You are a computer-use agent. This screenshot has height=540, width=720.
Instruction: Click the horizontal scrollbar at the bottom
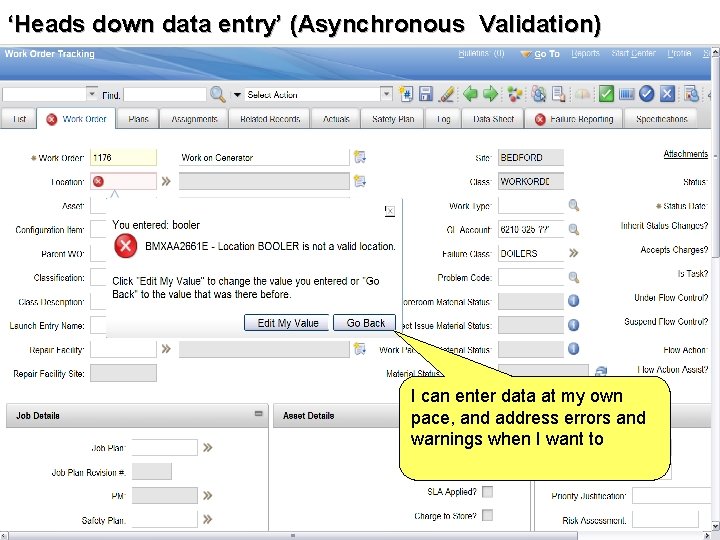click(x=292, y=535)
